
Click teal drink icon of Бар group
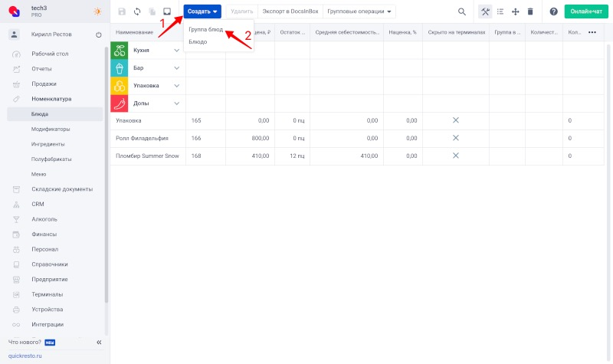120,68
